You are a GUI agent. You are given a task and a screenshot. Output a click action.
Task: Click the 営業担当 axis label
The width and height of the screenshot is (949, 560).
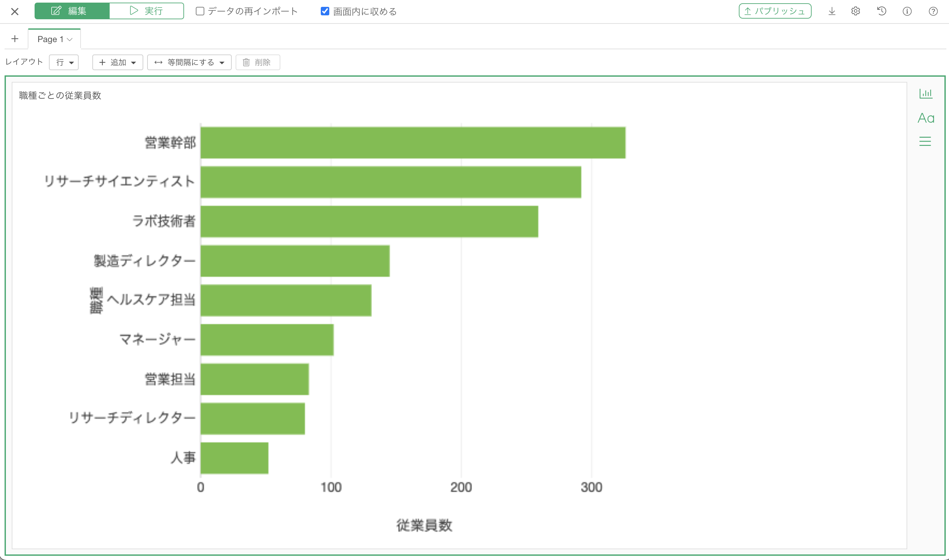170,379
